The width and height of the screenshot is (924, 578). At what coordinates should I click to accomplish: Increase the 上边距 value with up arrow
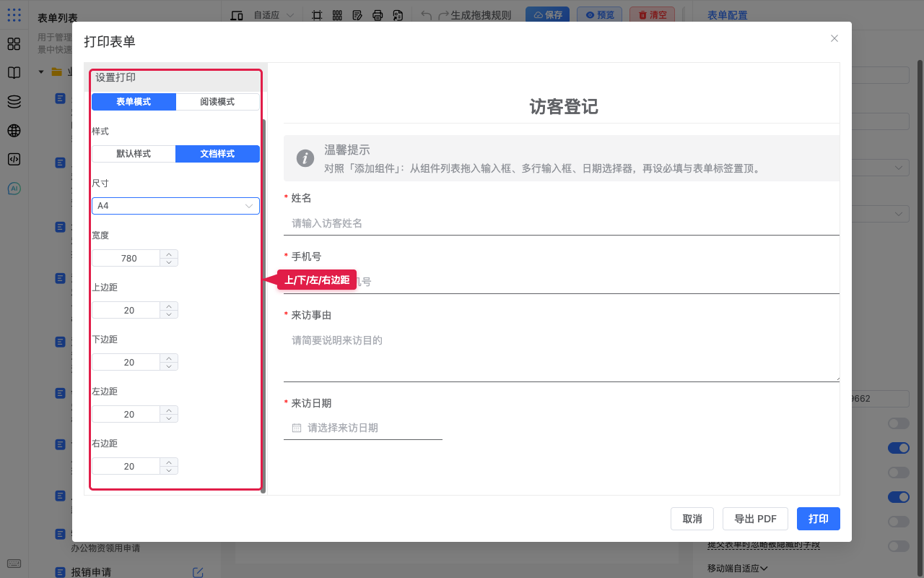pyautogui.click(x=169, y=306)
